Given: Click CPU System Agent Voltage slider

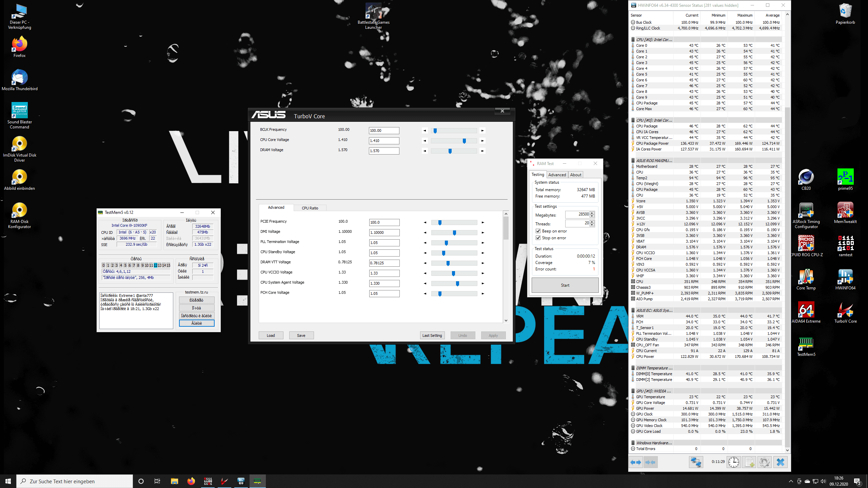Looking at the screenshot, I should click(x=454, y=283).
